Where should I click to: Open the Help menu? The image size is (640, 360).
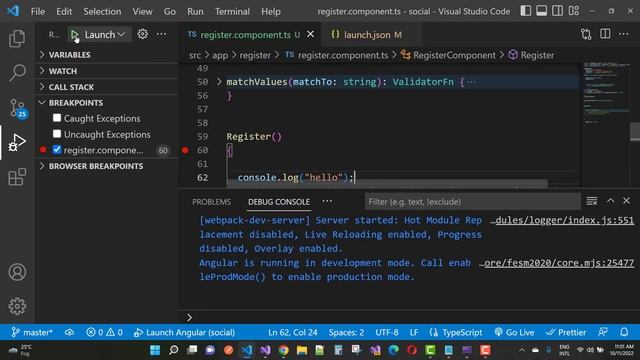(271, 11)
